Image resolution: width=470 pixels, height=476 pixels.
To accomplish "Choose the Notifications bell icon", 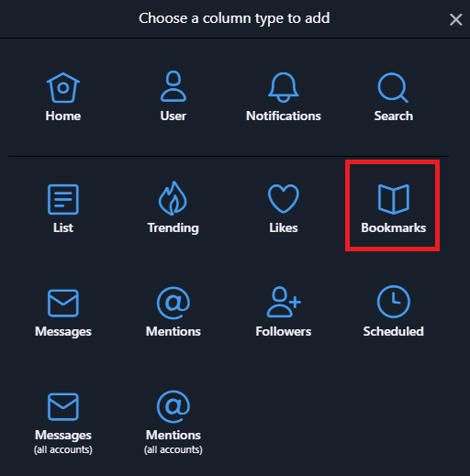I will [284, 87].
